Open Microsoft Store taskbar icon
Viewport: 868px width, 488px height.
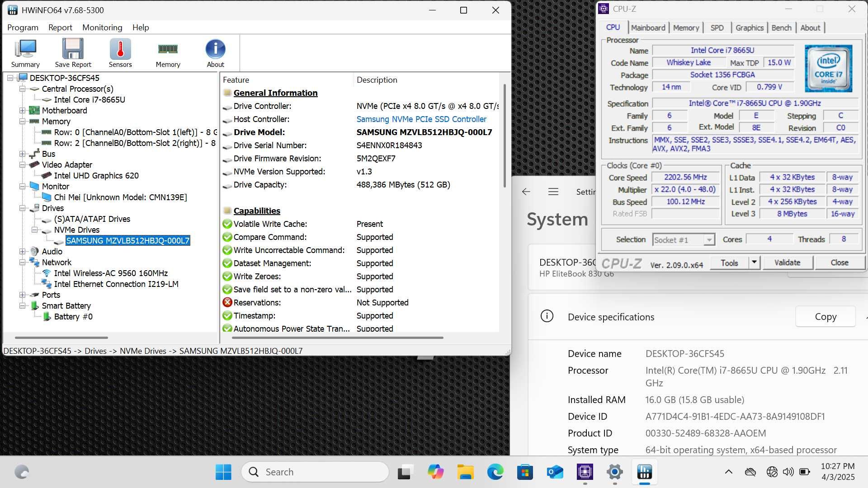pos(525,472)
